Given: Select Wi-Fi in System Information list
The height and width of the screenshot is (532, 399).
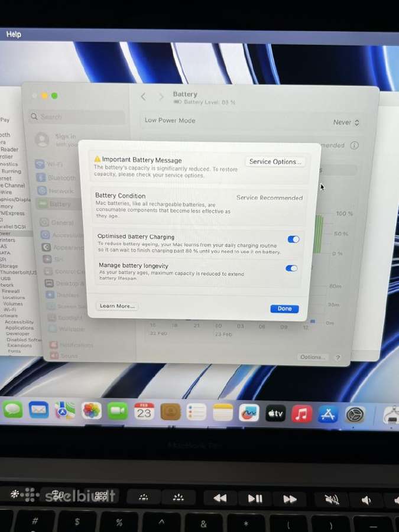Looking at the screenshot, I should click(x=9, y=309).
